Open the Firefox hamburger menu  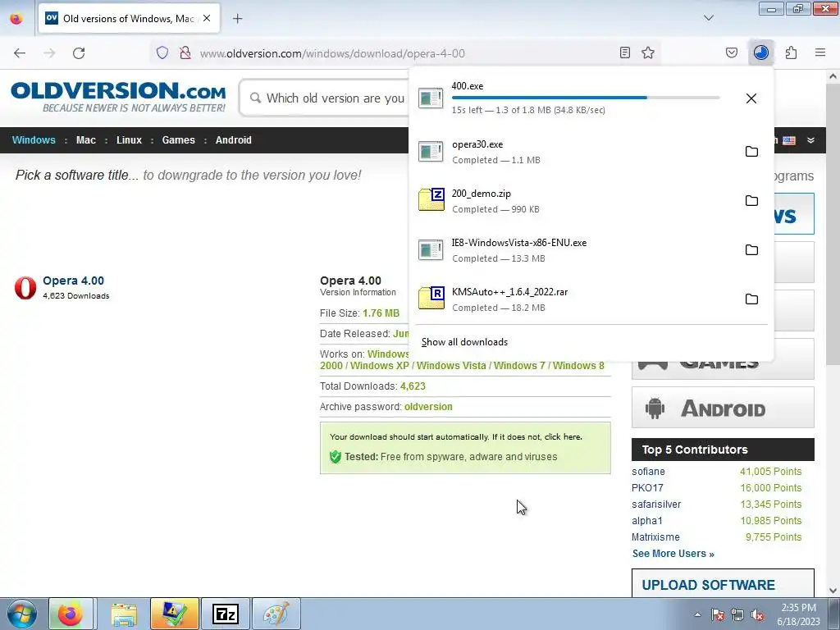pos(820,52)
